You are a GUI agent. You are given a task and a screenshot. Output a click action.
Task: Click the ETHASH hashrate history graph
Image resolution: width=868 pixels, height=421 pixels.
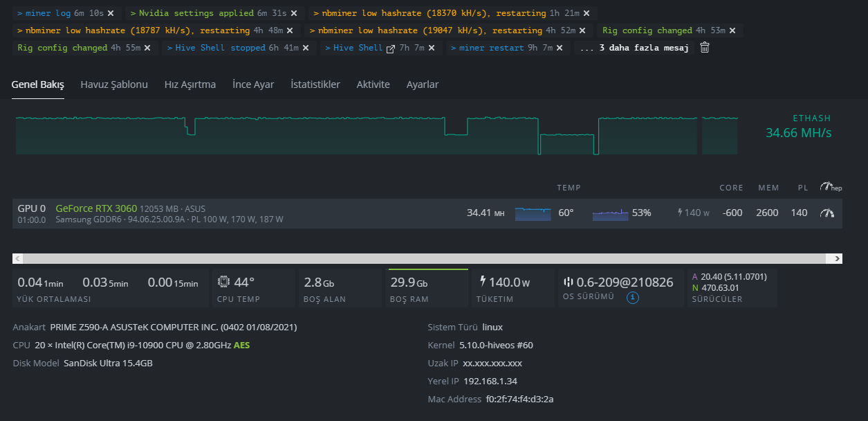[376, 135]
